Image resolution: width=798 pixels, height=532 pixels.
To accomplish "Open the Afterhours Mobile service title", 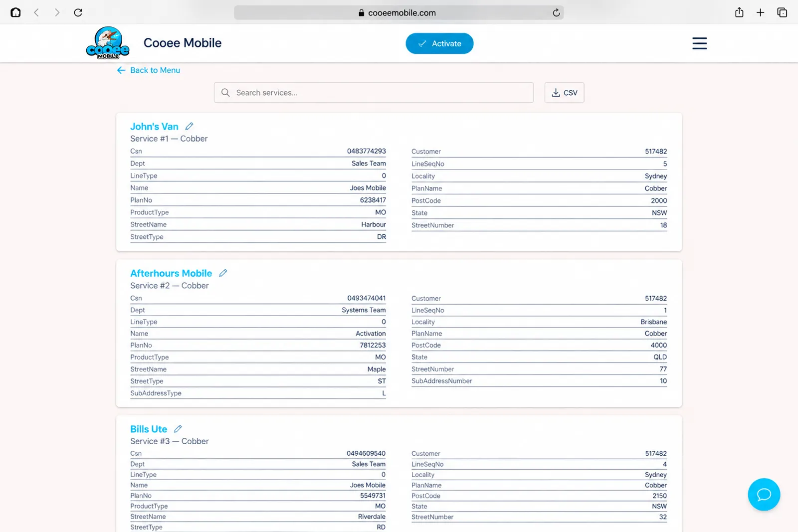I will point(171,273).
